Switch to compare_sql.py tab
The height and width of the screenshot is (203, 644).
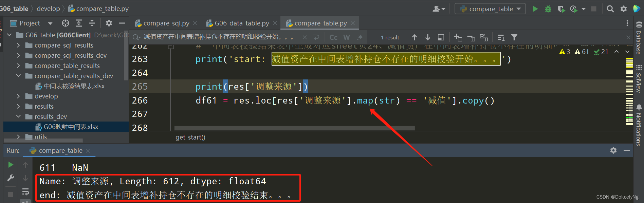tap(166, 23)
